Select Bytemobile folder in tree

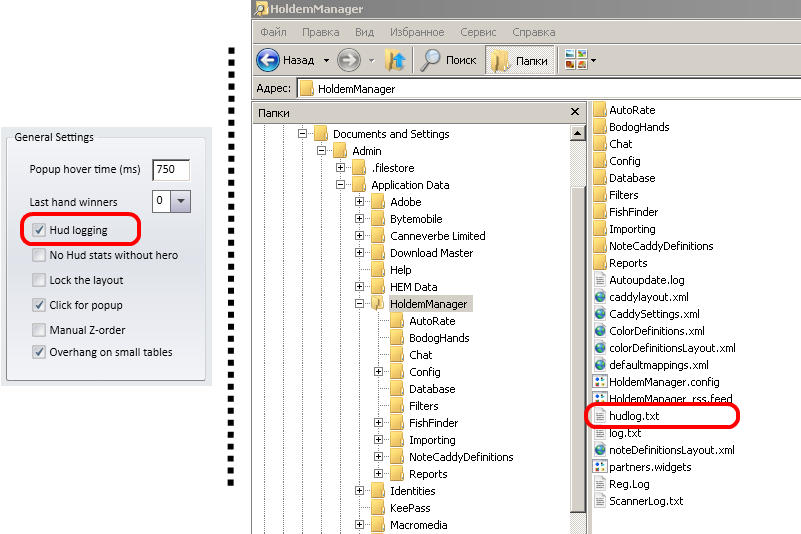click(x=416, y=219)
